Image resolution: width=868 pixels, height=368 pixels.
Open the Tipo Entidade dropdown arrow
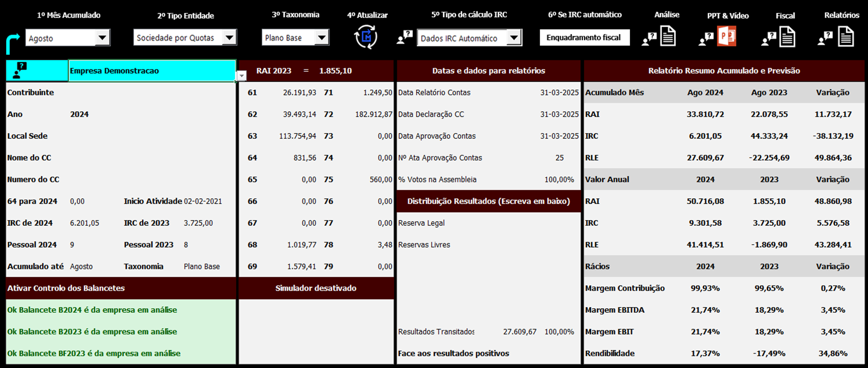click(229, 38)
